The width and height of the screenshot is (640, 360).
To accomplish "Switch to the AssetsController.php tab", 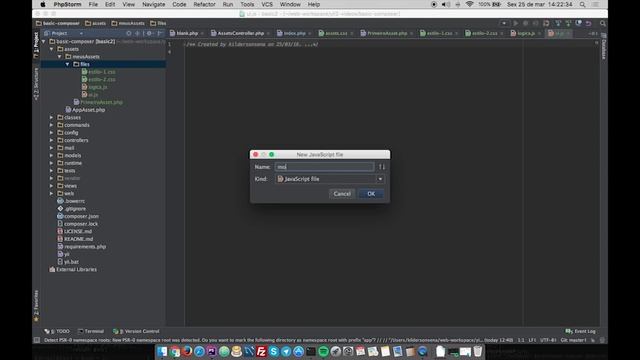I will click(x=240, y=33).
